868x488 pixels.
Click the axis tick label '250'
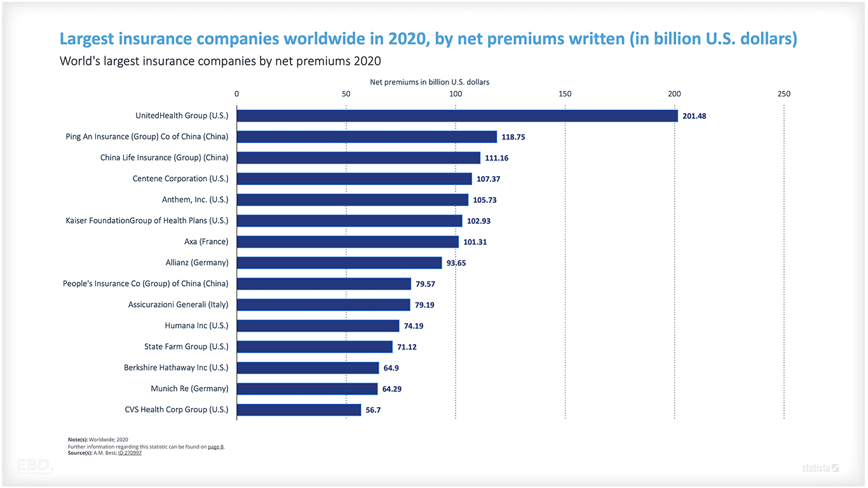784,94
